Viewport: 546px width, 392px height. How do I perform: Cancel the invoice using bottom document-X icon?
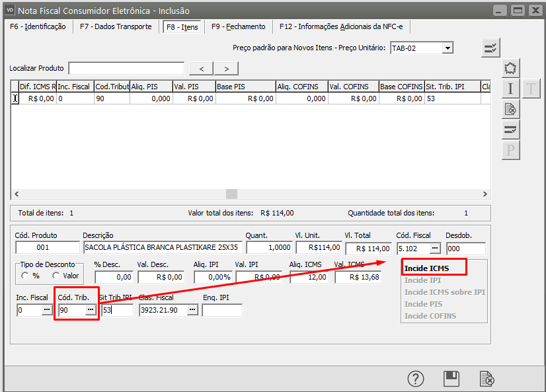point(487,379)
